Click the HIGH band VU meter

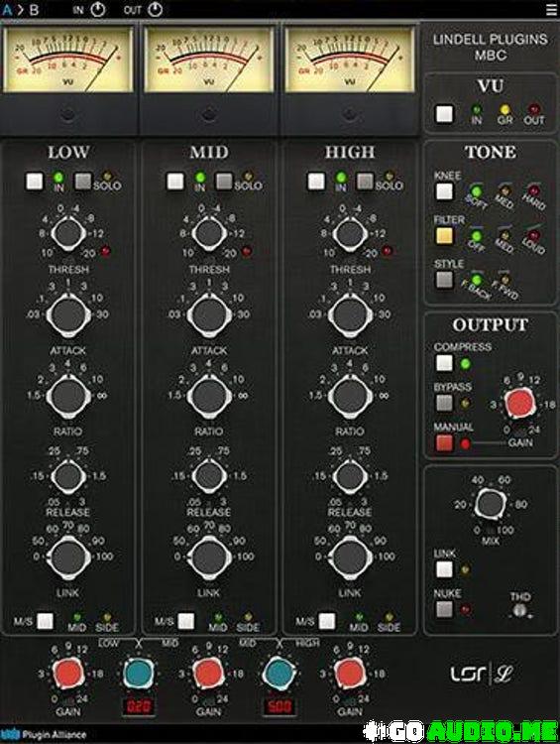pos(350,60)
